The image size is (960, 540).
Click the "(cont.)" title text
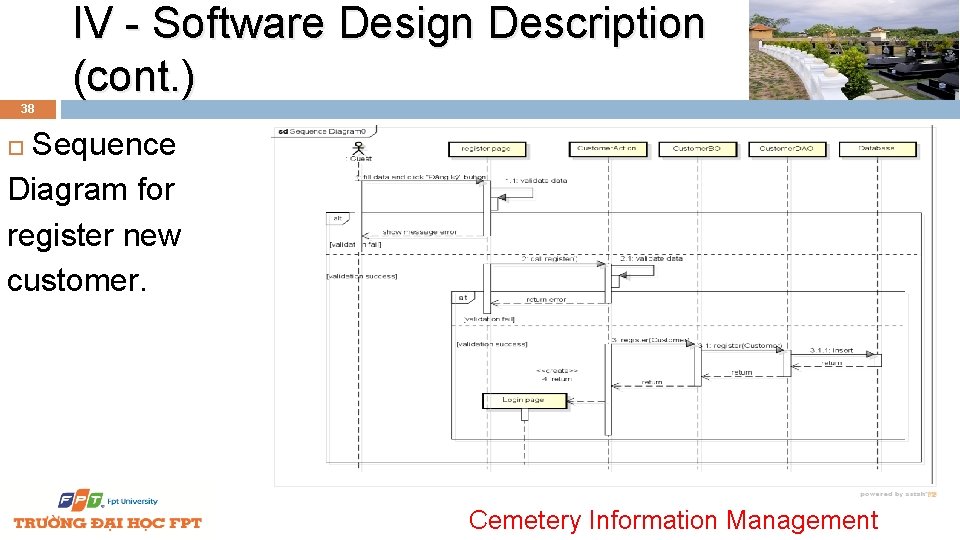[x=134, y=77]
